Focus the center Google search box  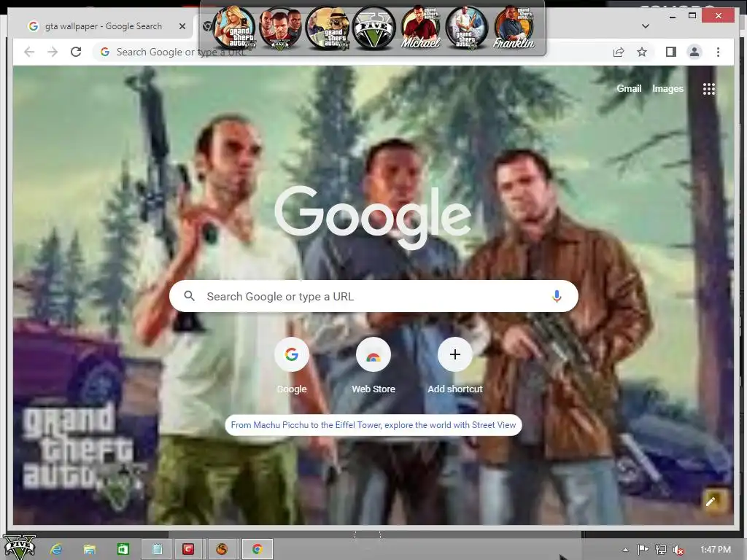coord(374,296)
